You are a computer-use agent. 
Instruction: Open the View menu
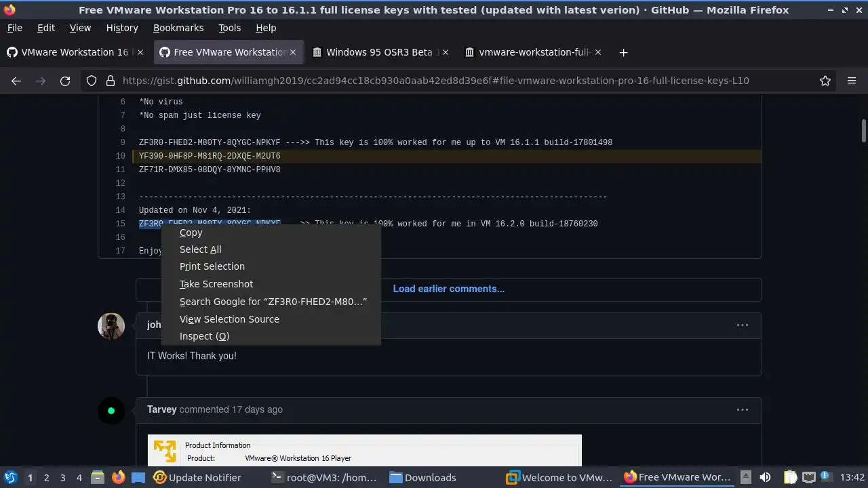[80, 28]
